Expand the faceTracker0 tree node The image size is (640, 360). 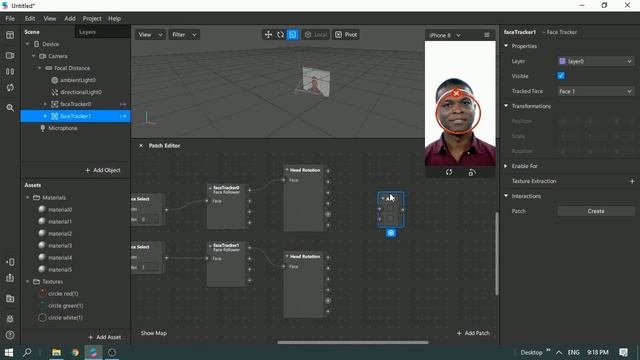[x=45, y=104]
